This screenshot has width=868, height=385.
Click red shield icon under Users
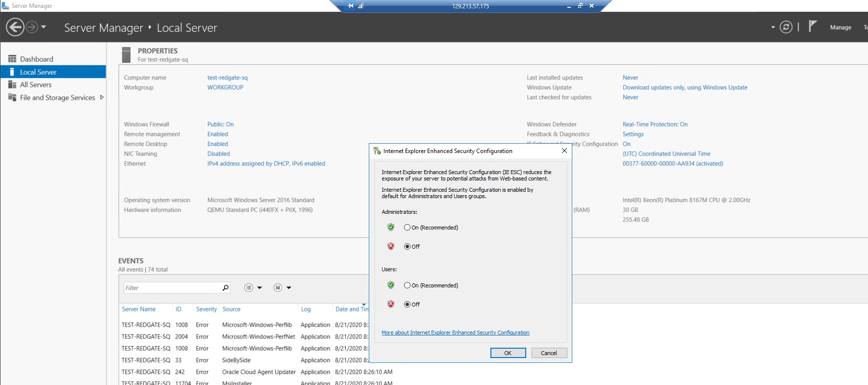[x=391, y=304]
